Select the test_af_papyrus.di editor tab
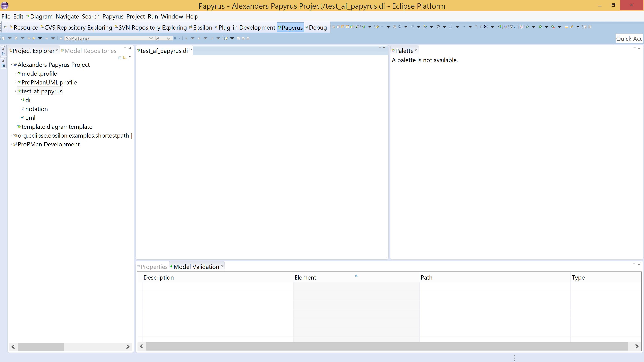The image size is (644, 362). (x=164, y=51)
